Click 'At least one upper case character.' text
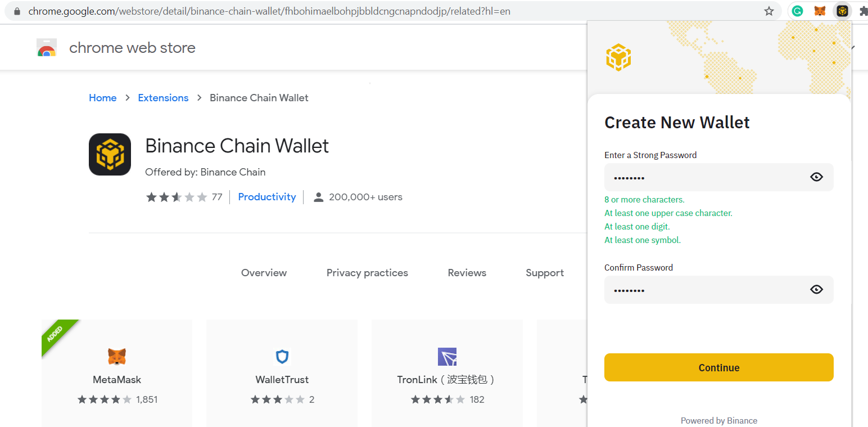868x427 pixels. coord(668,213)
